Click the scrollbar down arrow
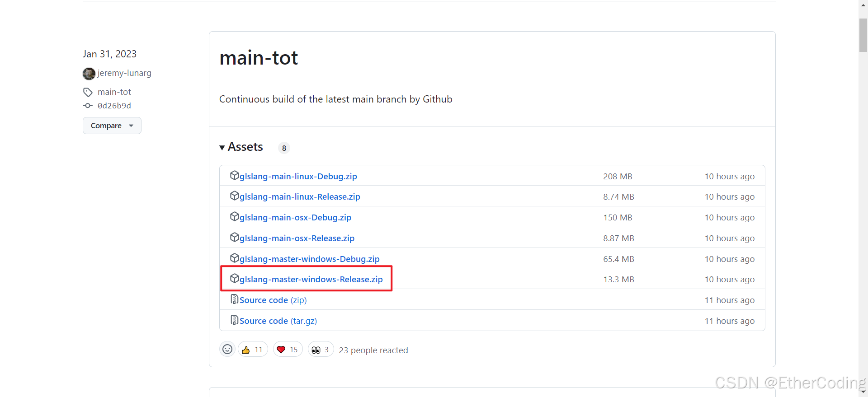Image resolution: width=868 pixels, height=397 pixels. point(863,392)
